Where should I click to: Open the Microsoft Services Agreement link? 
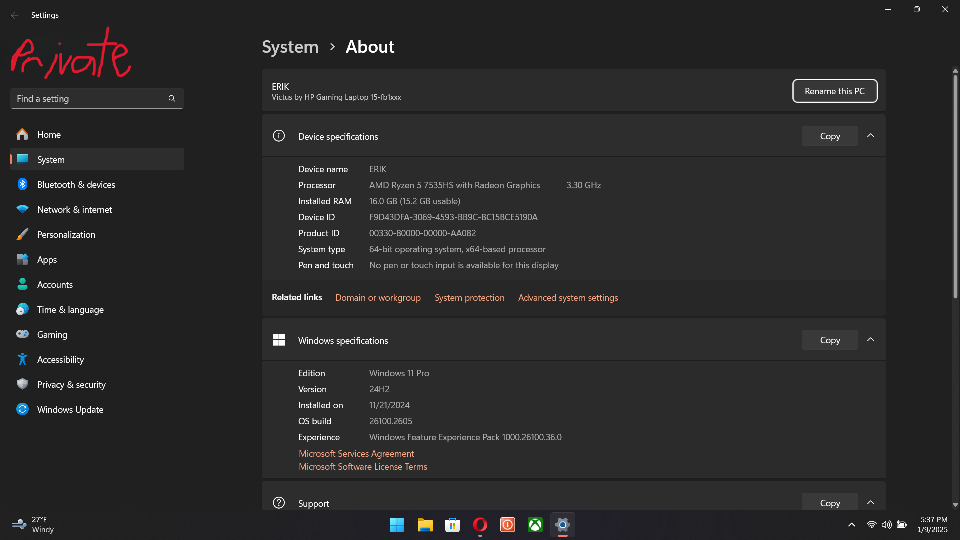(x=356, y=454)
